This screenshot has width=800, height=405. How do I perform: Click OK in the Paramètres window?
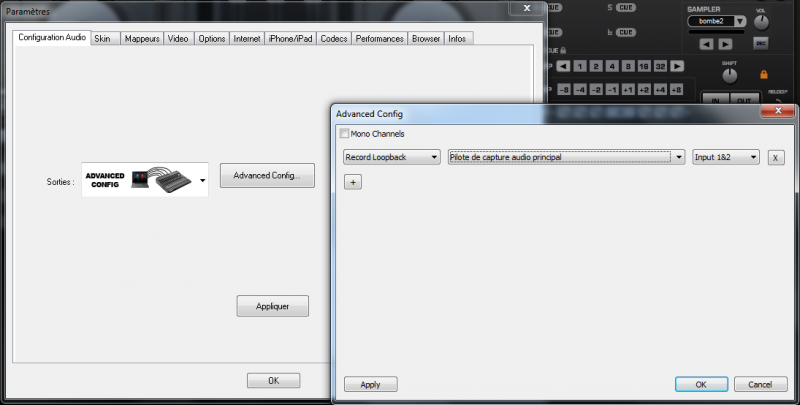(x=273, y=381)
